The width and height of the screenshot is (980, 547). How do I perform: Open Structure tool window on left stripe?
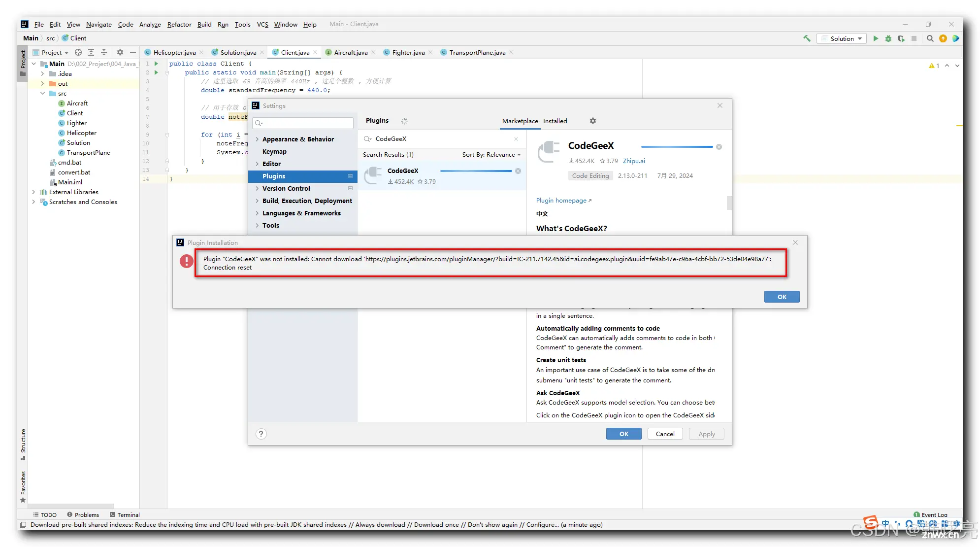point(23,444)
